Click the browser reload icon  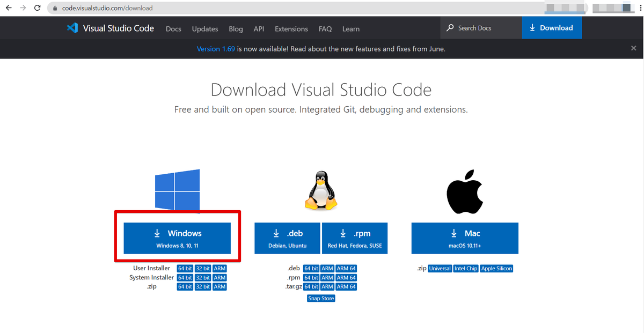(37, 8)
